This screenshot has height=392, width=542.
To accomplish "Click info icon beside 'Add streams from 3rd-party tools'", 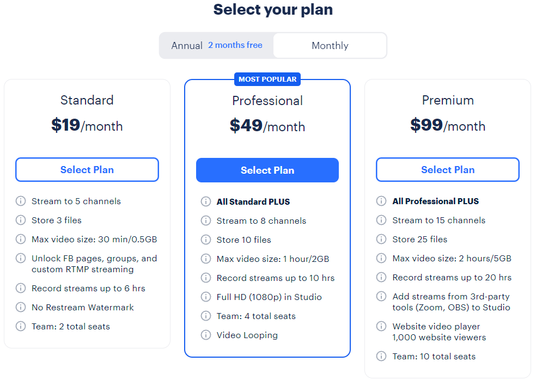I will (382, 297).
